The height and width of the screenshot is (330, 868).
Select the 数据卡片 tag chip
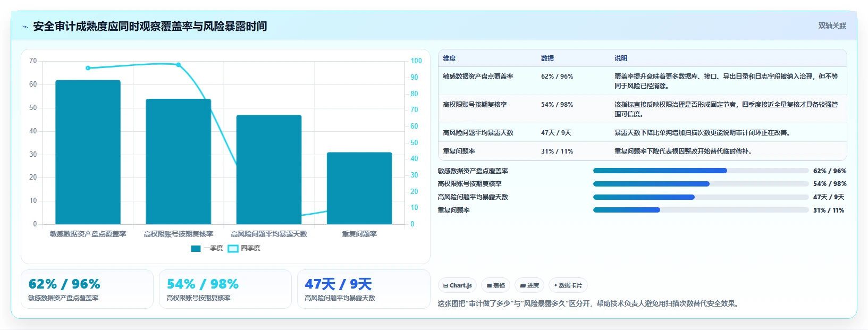tap(568, 285)
